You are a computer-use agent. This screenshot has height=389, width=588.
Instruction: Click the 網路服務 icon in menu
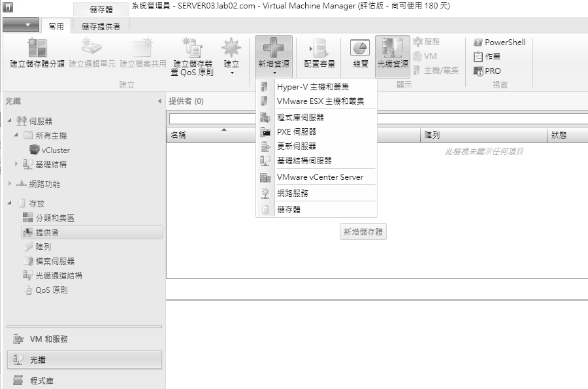coord(265,193)
